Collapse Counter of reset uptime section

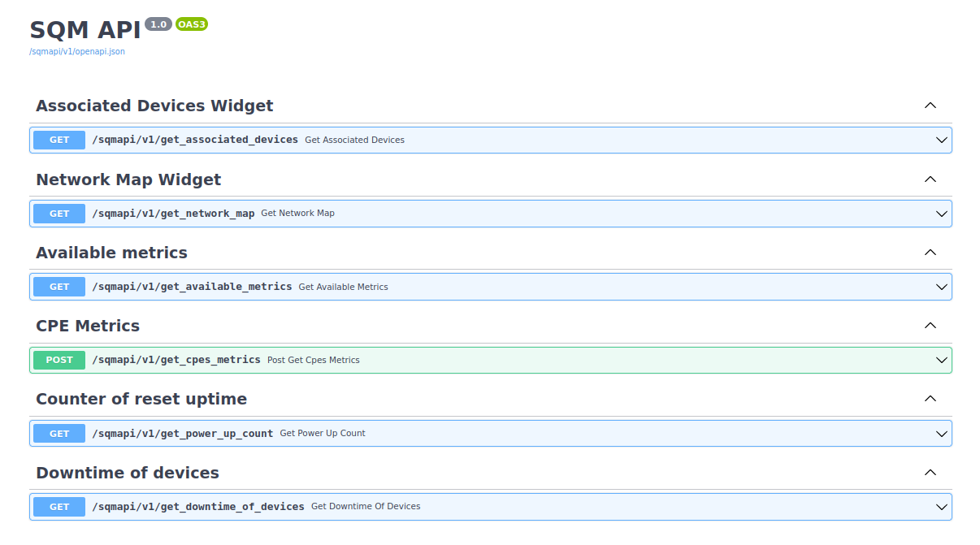[x=930, y=399]
